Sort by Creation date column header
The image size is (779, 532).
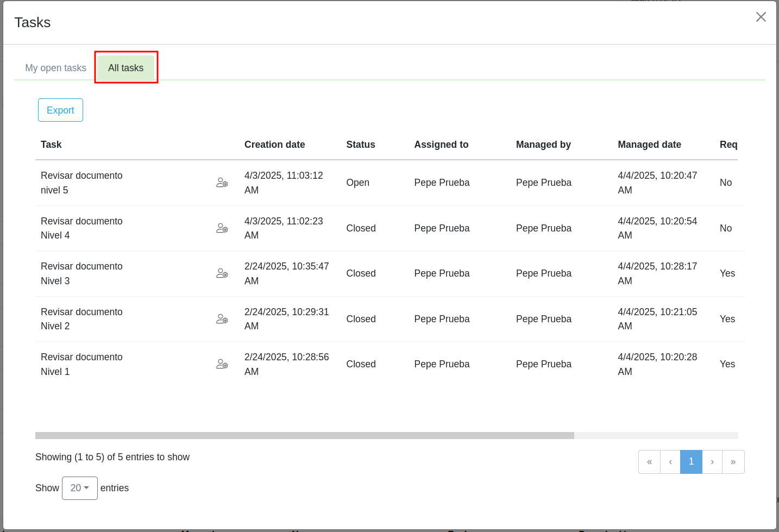pos(274,145)
